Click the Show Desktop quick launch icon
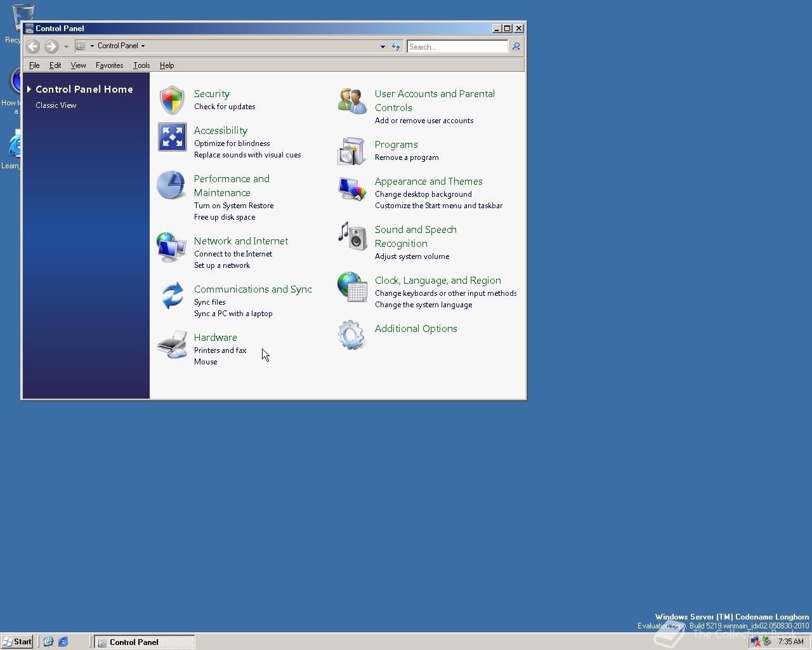The image size is (812, 650). pos(48,642)
